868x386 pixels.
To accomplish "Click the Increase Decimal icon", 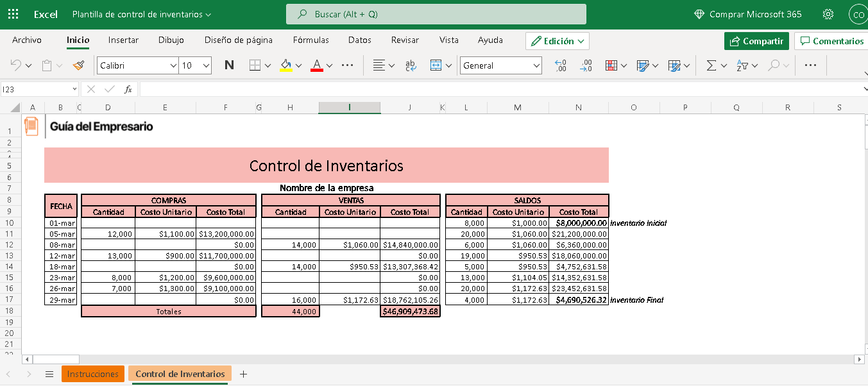I will (x=560, y=65).
